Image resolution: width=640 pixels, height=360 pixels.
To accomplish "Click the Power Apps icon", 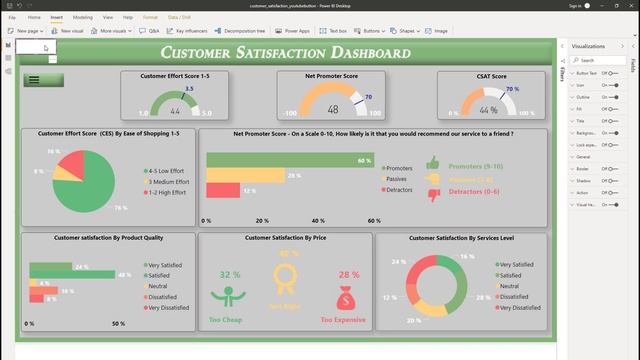I will click(x=278, y=31).
